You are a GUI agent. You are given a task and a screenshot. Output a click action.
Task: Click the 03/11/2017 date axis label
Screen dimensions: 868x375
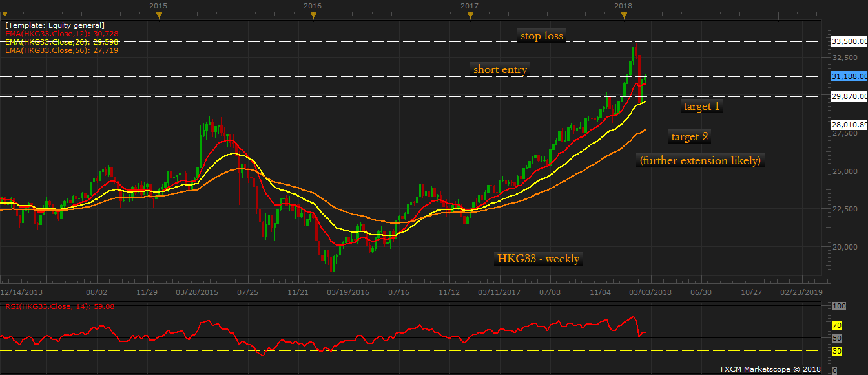pyautogui.click(x=499, y=292)
